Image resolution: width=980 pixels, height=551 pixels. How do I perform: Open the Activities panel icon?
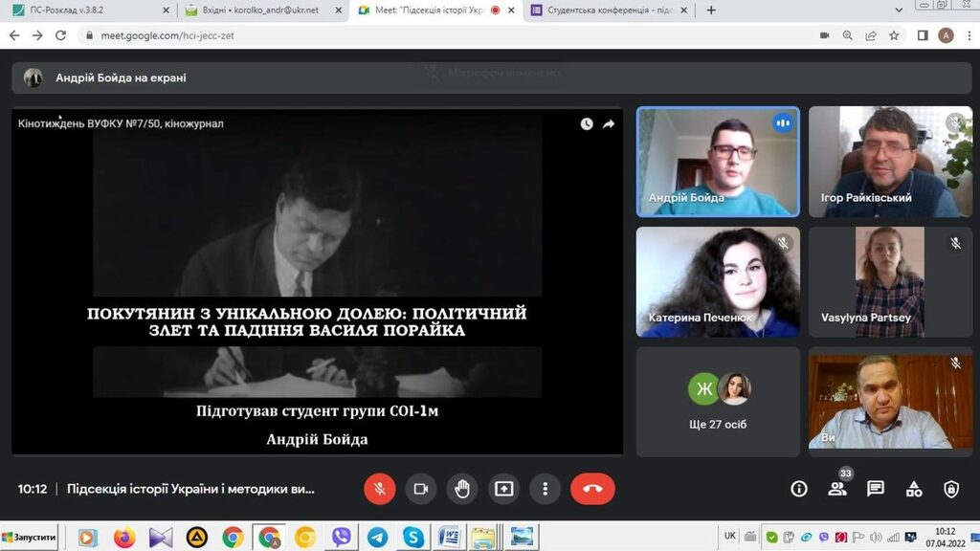(x=914, y=489)
